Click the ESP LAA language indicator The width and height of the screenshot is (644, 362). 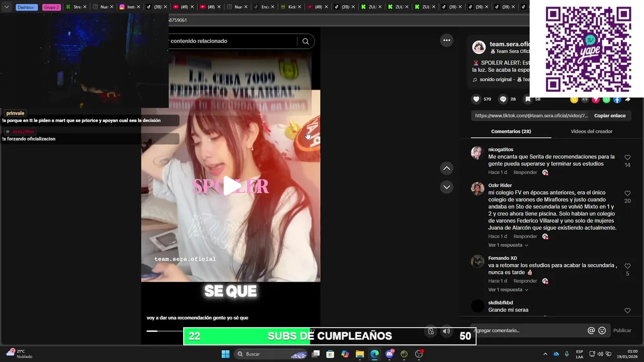[580, 354]
